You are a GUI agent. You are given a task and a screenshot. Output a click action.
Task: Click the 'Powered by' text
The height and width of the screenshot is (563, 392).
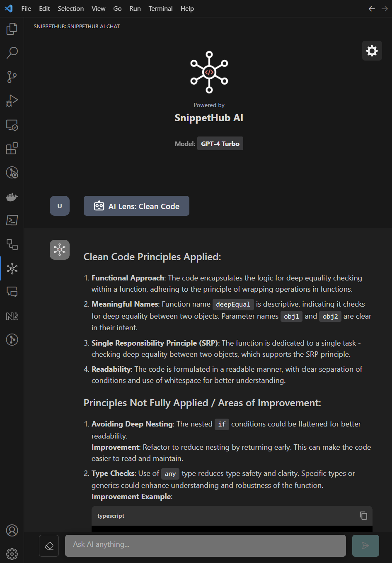pos(209,105)
